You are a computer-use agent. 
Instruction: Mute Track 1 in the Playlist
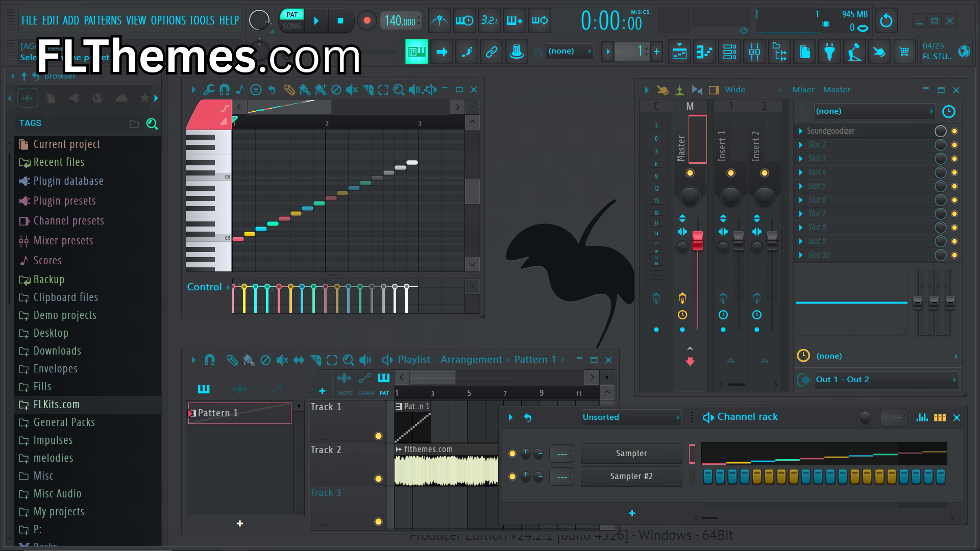click(x=378, y=436)
